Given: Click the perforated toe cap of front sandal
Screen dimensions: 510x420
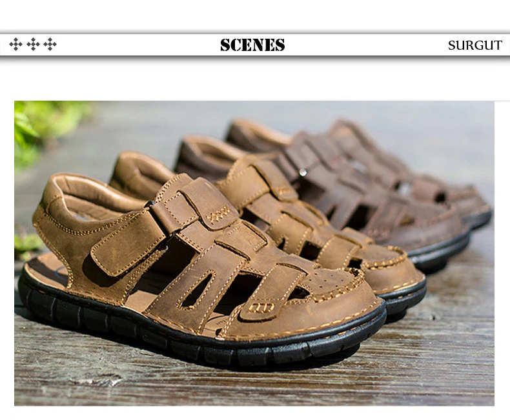Looking at the screenshot, I should (x=329, y=282).
